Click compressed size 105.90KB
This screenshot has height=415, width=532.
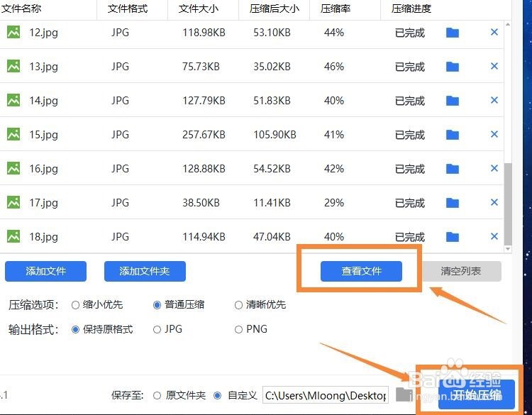[x=275, y=135]
